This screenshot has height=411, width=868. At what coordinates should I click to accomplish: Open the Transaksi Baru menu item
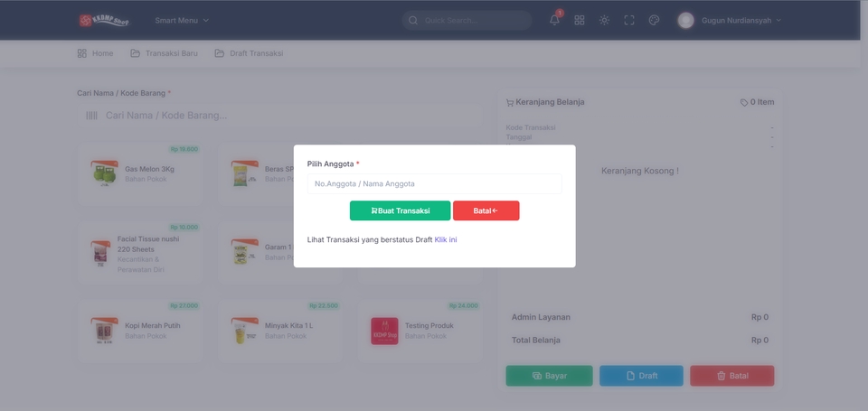coord(164,53)
